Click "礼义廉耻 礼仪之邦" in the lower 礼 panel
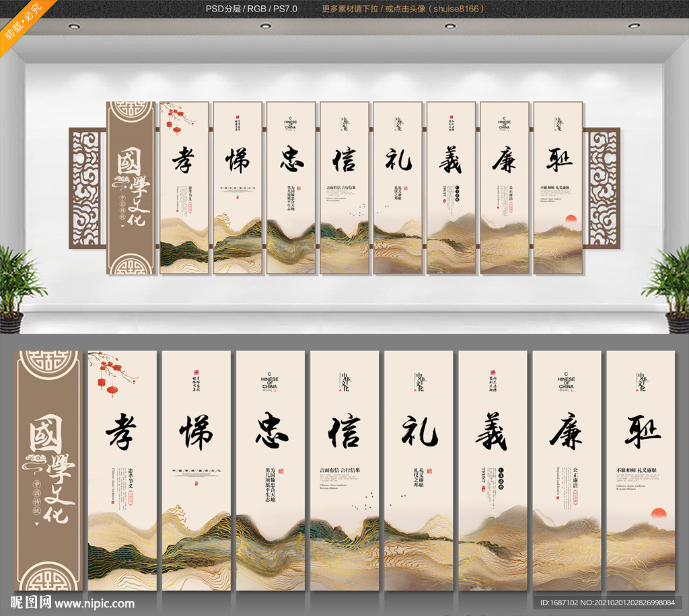 419,478
